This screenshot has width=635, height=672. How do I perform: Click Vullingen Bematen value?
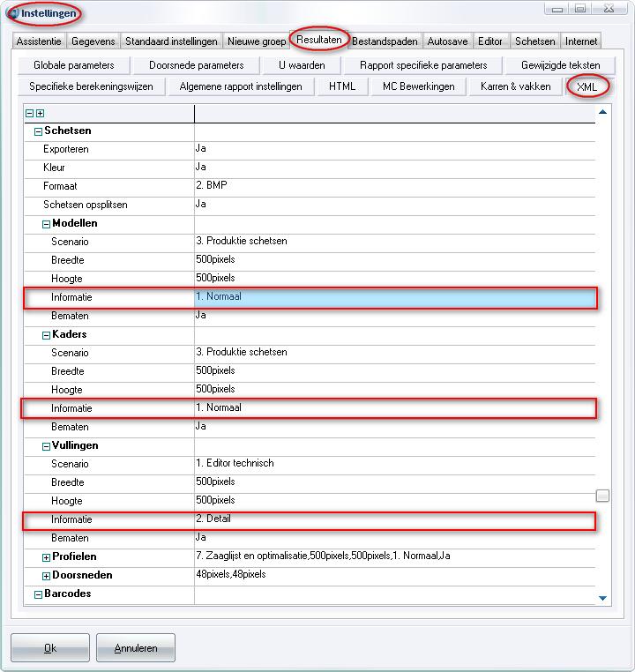[x=394, y=538]
